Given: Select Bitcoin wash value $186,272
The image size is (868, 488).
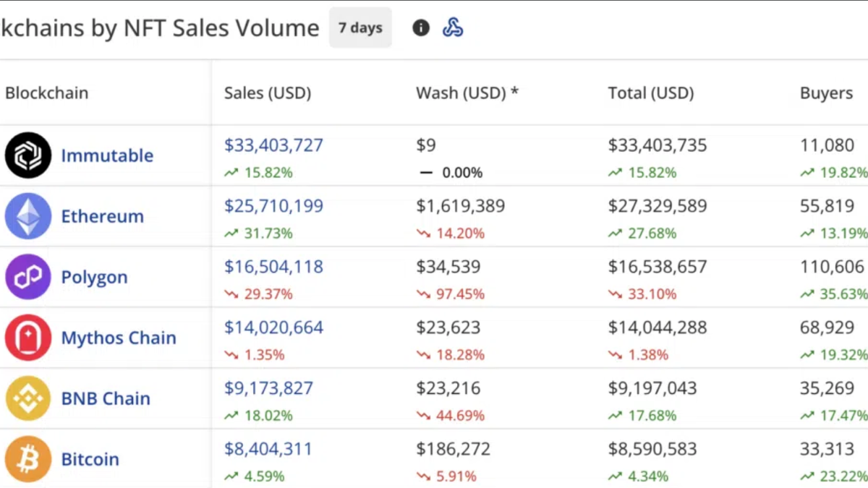Looking at the screenshot, I should point(453,449).
